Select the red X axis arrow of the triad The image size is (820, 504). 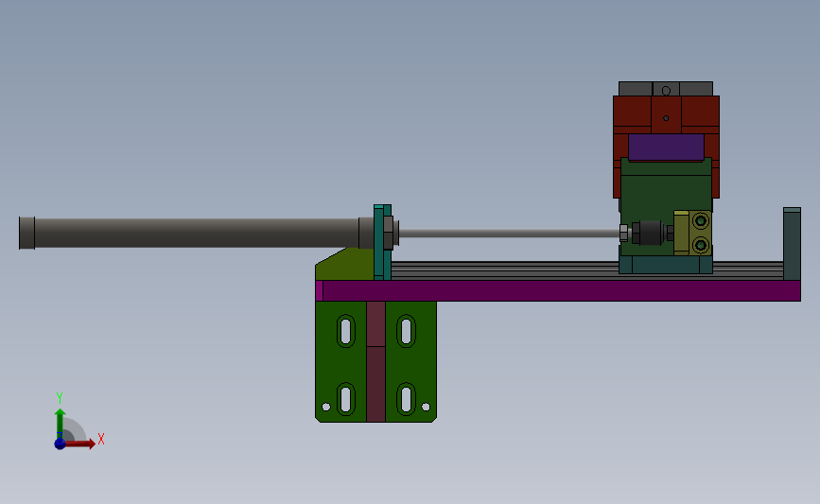click(x=81, y=443)
